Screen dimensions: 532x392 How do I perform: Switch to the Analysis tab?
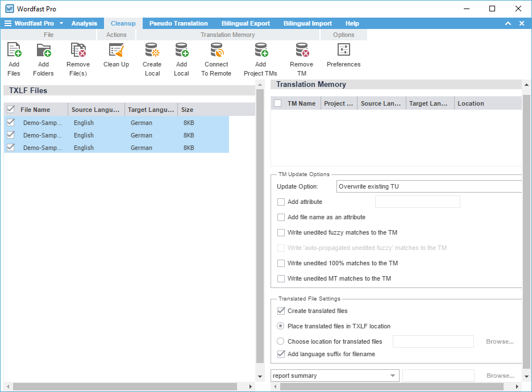point(84,23)
